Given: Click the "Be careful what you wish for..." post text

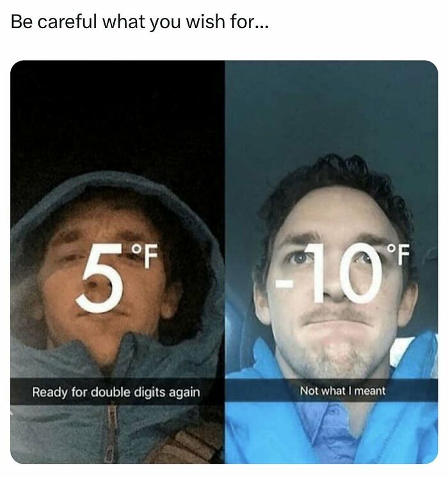Looking at the screenshot, I should [140, 22].
